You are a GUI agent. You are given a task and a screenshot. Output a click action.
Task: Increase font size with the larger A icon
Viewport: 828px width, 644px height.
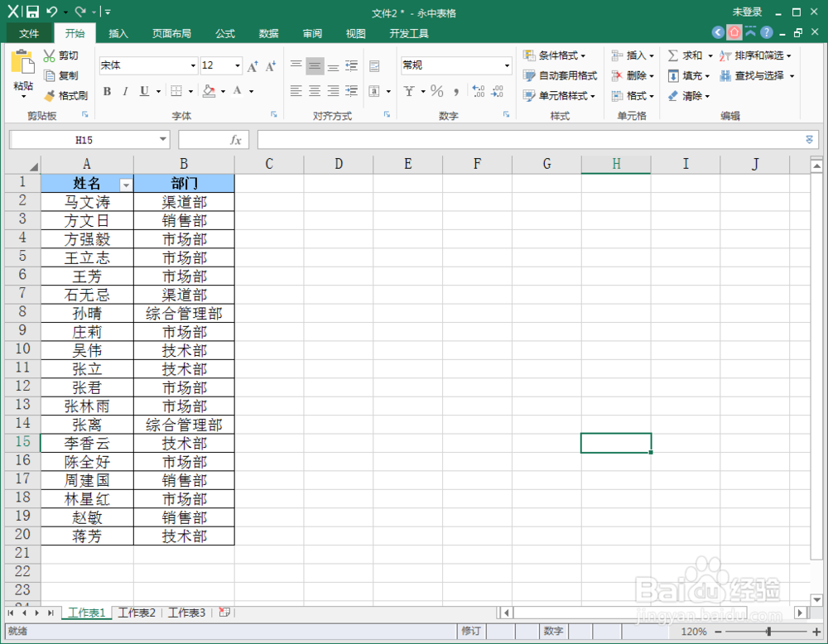pyautogui.click(x=253, y=66)
